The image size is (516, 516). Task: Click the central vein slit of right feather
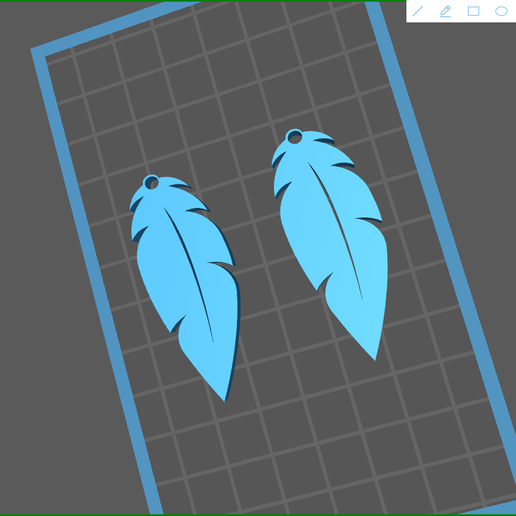(337, 230)
